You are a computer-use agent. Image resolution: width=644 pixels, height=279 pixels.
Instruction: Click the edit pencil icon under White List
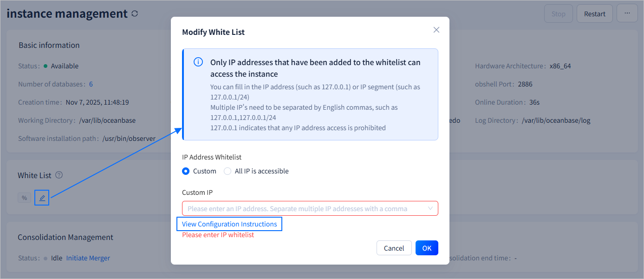[x=41, y=197]
